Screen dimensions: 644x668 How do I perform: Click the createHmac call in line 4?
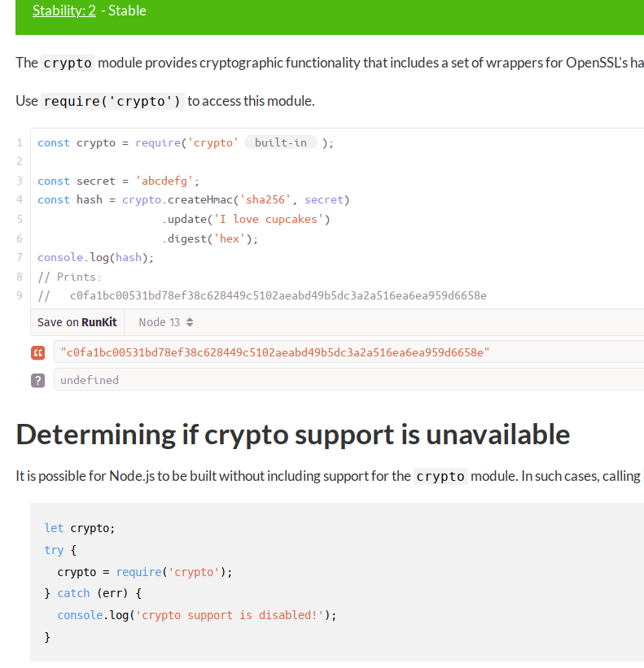[x=200, y=200]
